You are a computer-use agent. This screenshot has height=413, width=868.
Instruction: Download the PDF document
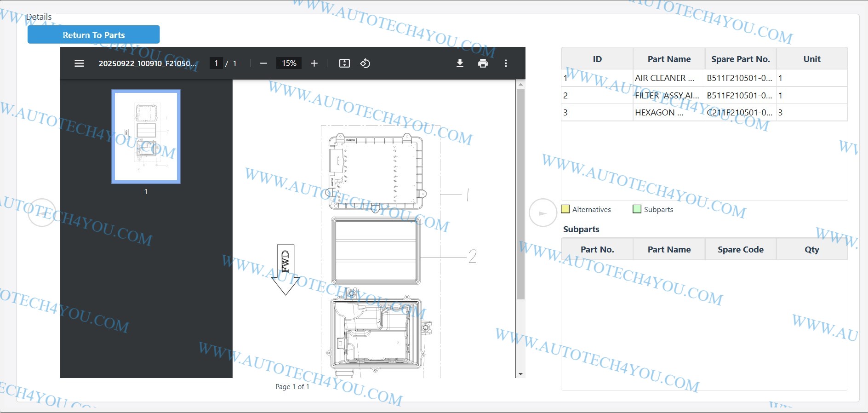[x=460, y=63]
